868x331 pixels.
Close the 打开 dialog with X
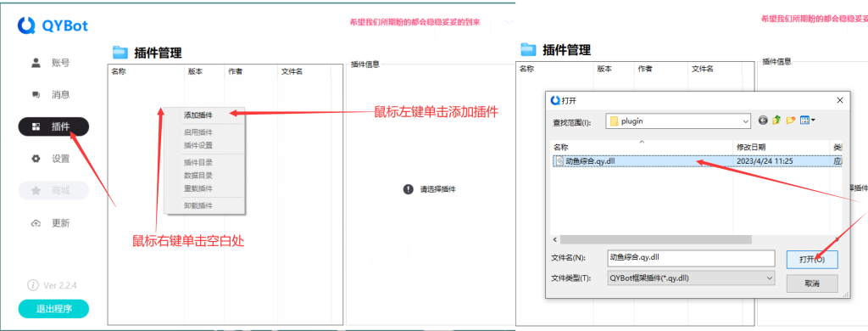coord(840,100)
